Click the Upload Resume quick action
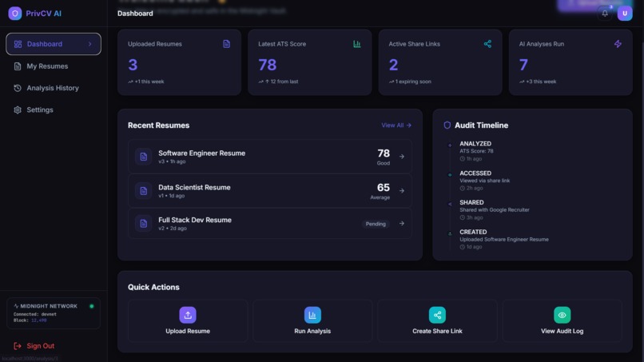The width and height of the screenshot is (644, 362). (x=188, y=321)
